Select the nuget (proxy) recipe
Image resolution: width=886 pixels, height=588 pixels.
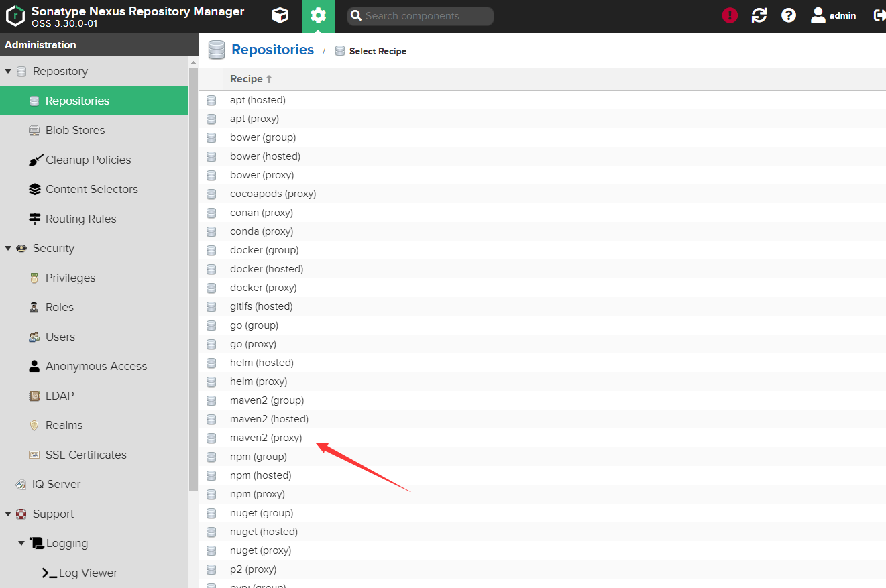click(543, 550)
